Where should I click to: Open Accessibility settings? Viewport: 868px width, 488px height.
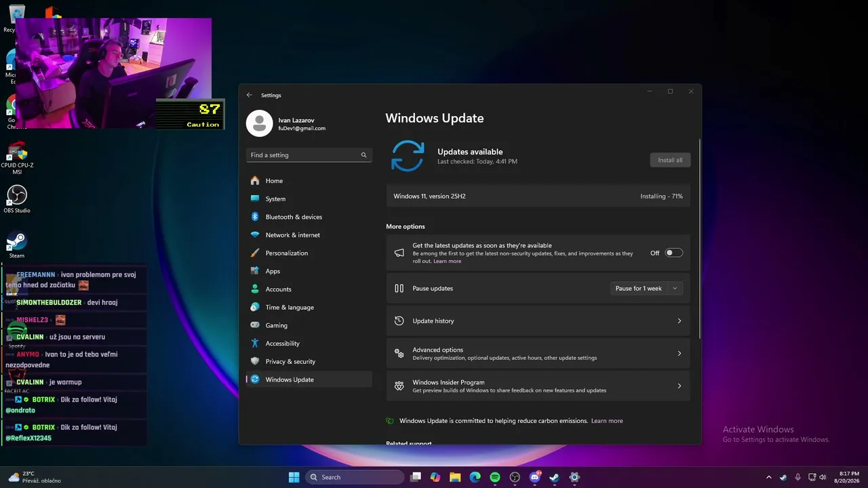(309, 344)
